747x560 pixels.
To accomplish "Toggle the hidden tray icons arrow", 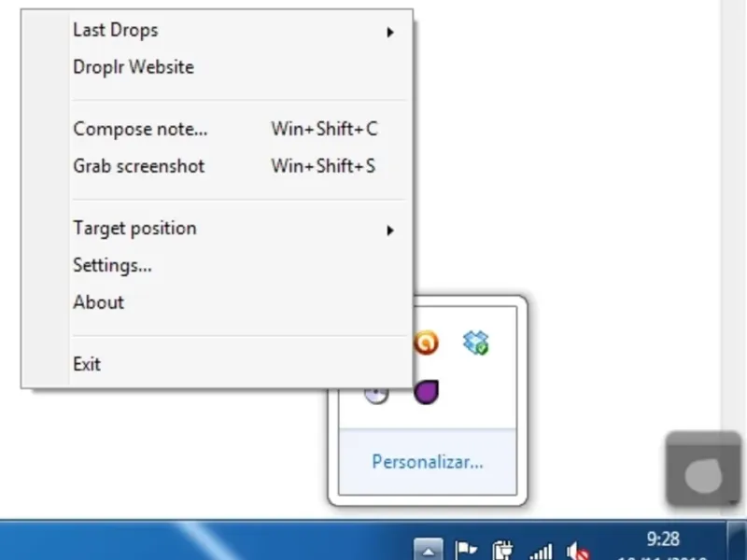I will tap(429, 550).
